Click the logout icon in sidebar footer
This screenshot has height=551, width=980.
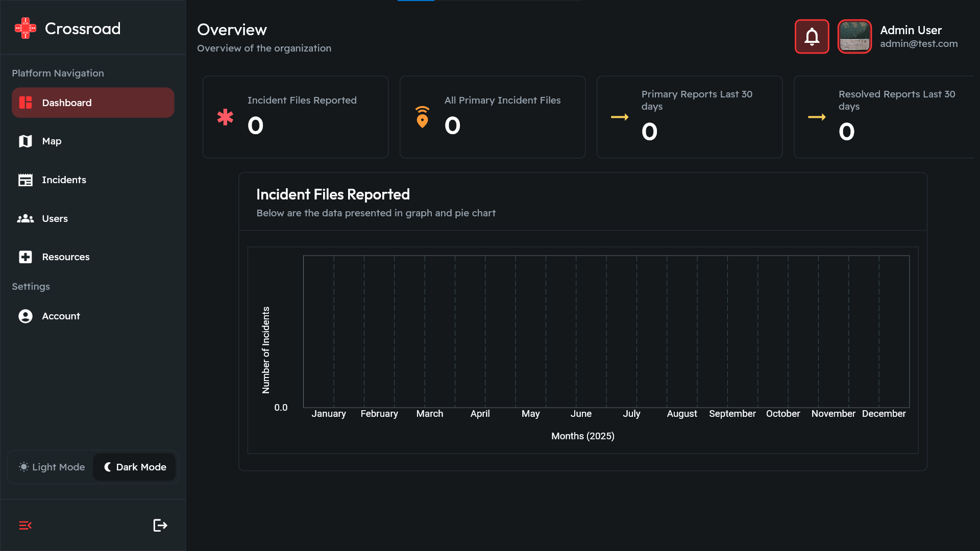pos(160,525)
